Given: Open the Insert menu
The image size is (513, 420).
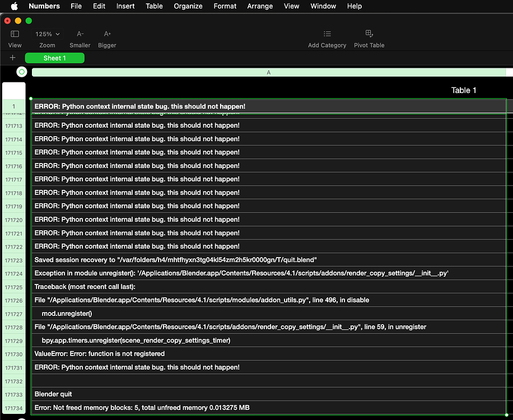Looking at the screenshot, I should click(x=125, y=6).
